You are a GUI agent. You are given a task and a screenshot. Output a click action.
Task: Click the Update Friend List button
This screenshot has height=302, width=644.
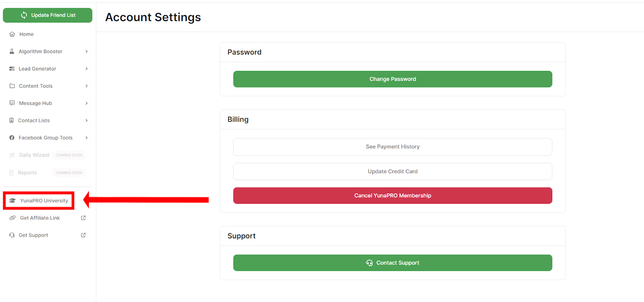[47, 15]
